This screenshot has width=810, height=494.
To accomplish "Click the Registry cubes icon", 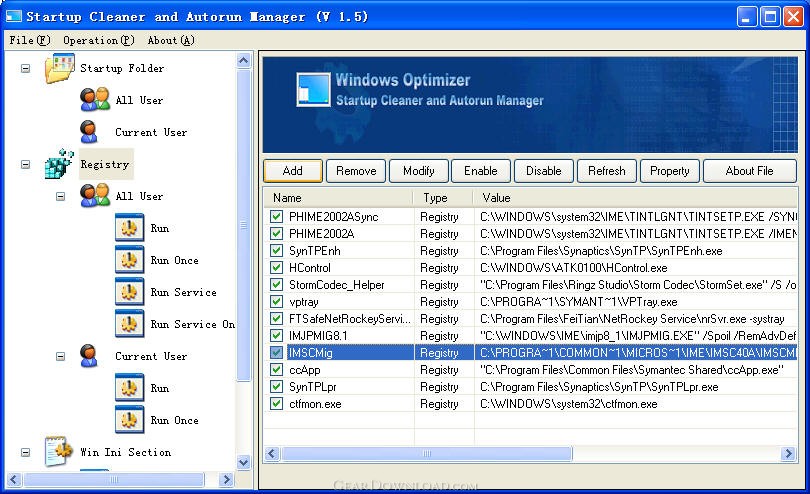I will click(x=59, y=164).
